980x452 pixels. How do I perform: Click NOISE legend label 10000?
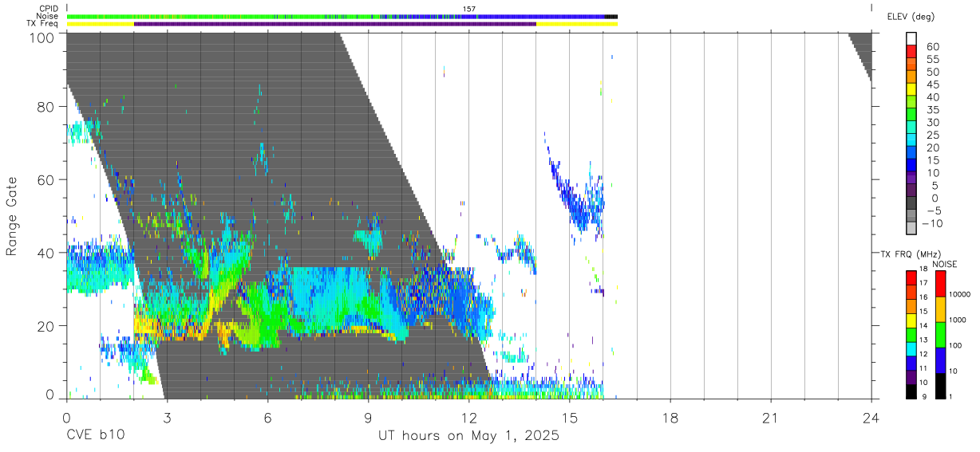(x=959, y=294)
